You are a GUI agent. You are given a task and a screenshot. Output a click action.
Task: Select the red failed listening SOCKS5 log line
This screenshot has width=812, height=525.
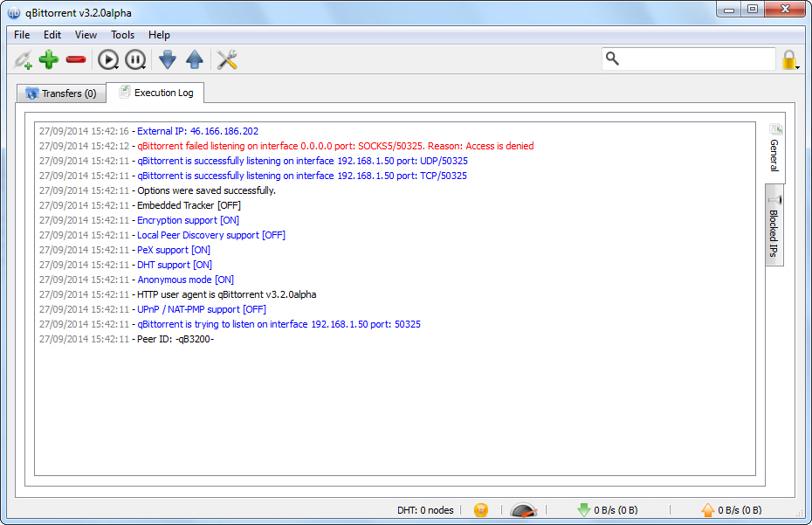[286, 146]
